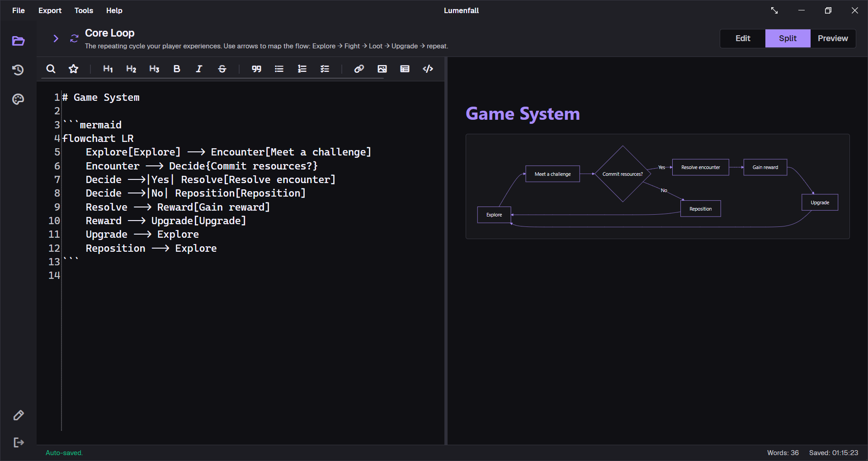
Task: Click line 'Reposition --> Explore'
Action: pos(151,248)
